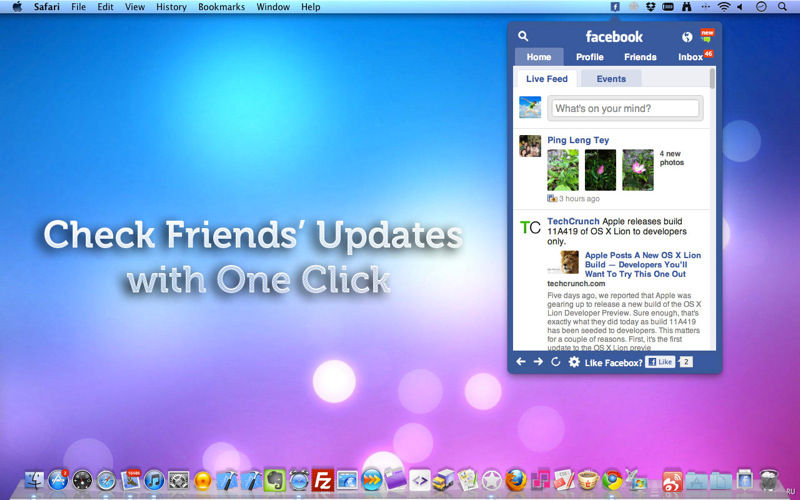Go back using the left arrow
800x500 pixels.
pyautogui.click(x=521, y=361)
